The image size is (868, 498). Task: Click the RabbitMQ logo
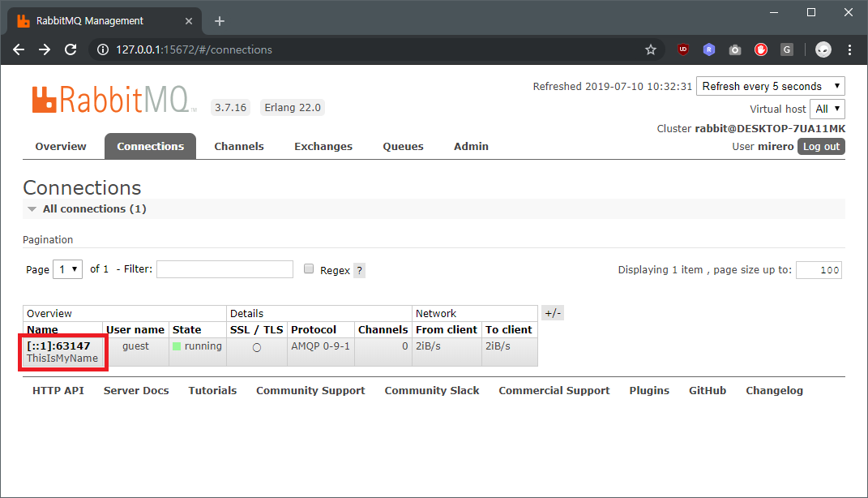[x=114, y=100]
